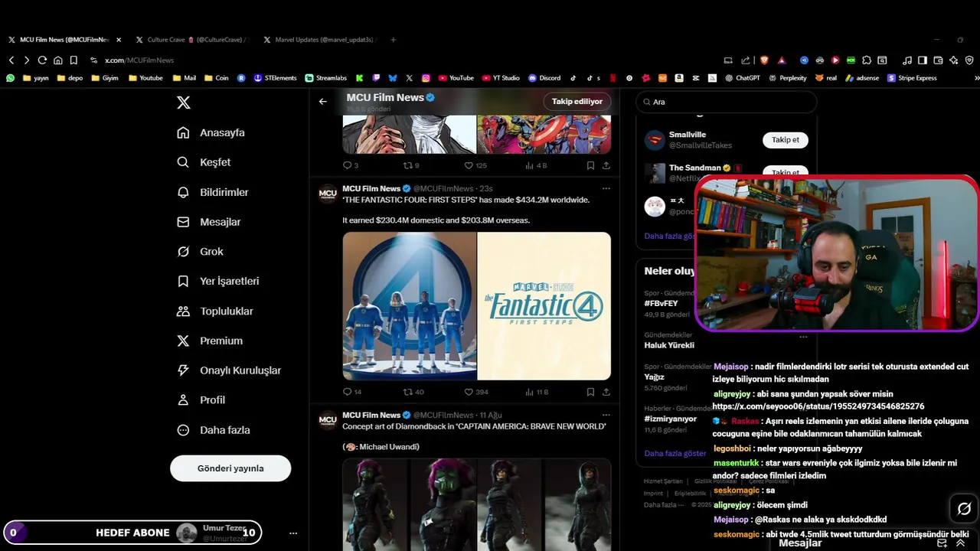The width and height of the screenshot is (980, 551).
Task: Open #izmiryanıyor trending topic
Action: 671,419
